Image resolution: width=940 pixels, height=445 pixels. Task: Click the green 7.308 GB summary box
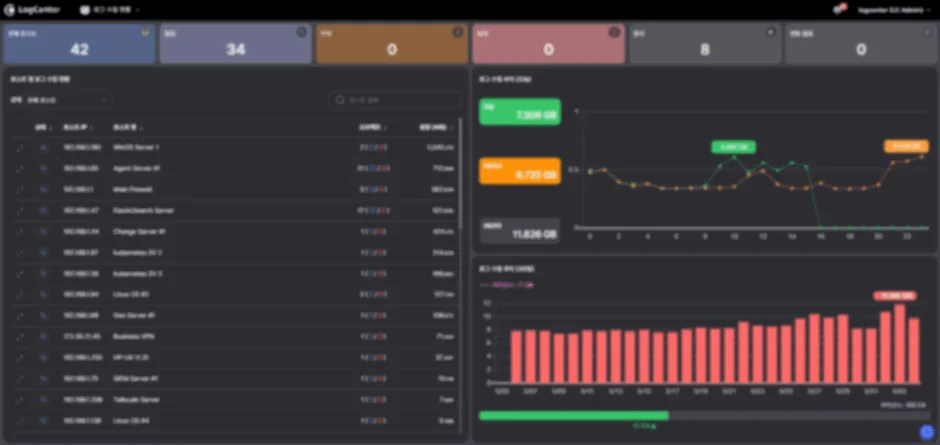(520, 112)
